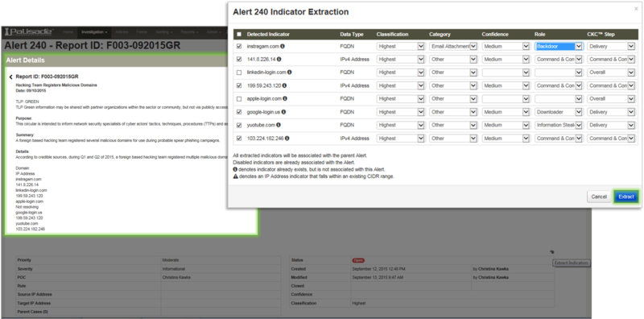Open the Role dropdown for 141.8.226.14
The height and width of the screenshot is (319, 644).
coord(559,59)
